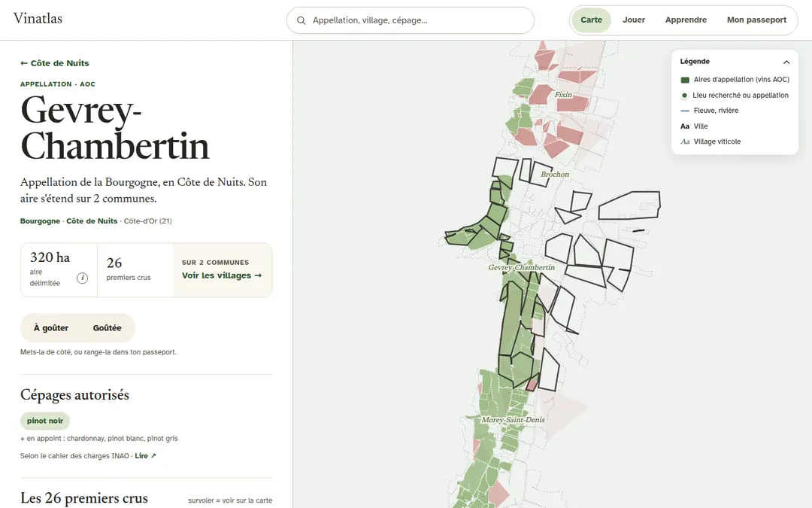Click the Cépages autorisés heading
Viewport: 812px width, 508px height.
pyautogui.click(x=74, y=395)
